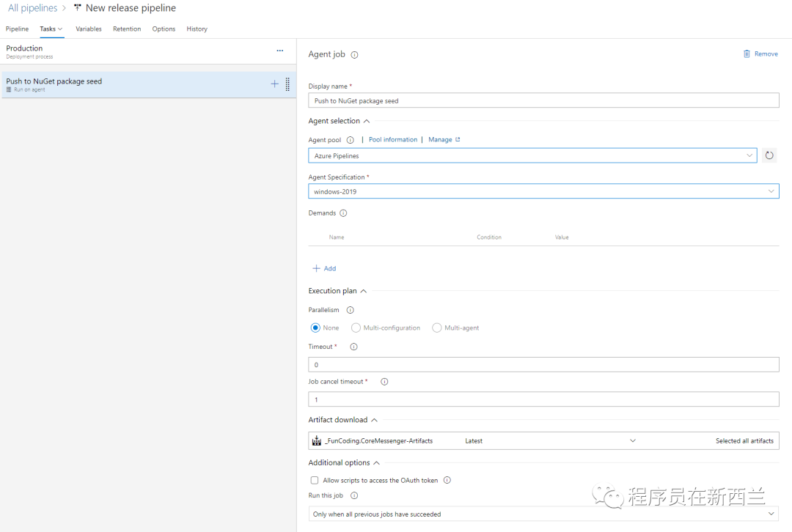
Task: Add a task to the agent job with the plus icon
Action: click(274, 84)
